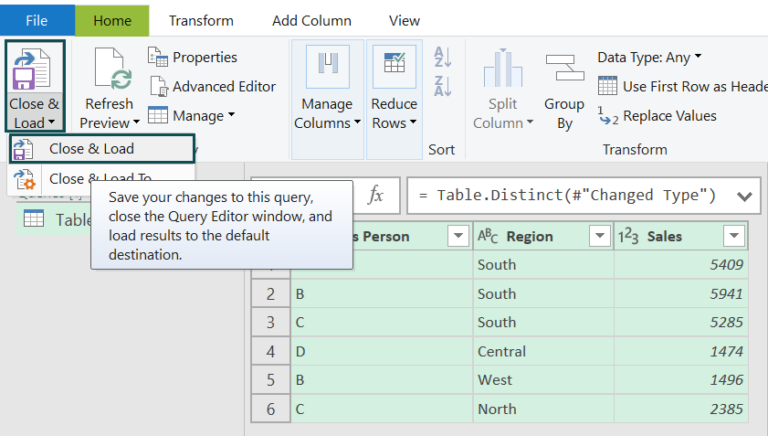This screenshot has height=436, width=768.
Task: Sort descending Z to A
Action: coord(443,86)
